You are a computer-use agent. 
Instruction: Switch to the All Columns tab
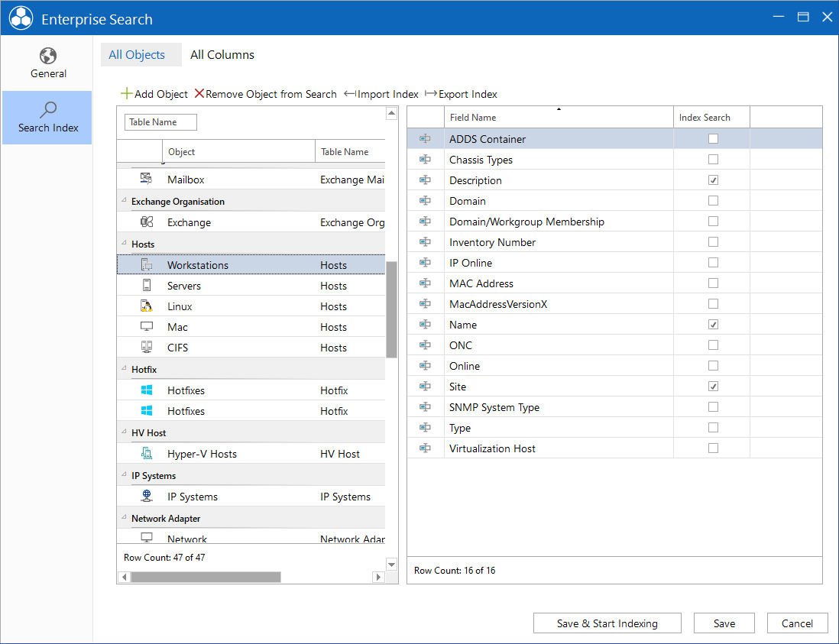(x=222, y=54)
